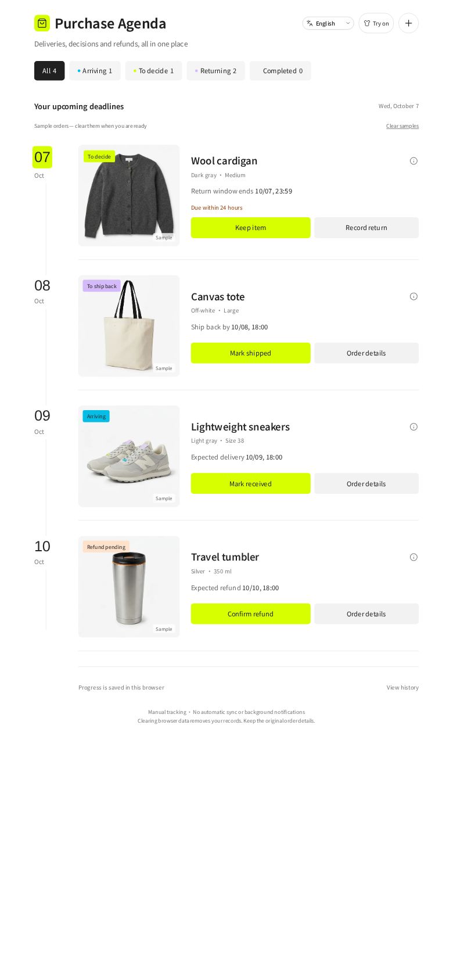Select the Returning 2 filter
Image resolution: width=453 pixels, height=980 pixels.
point(215,71)
